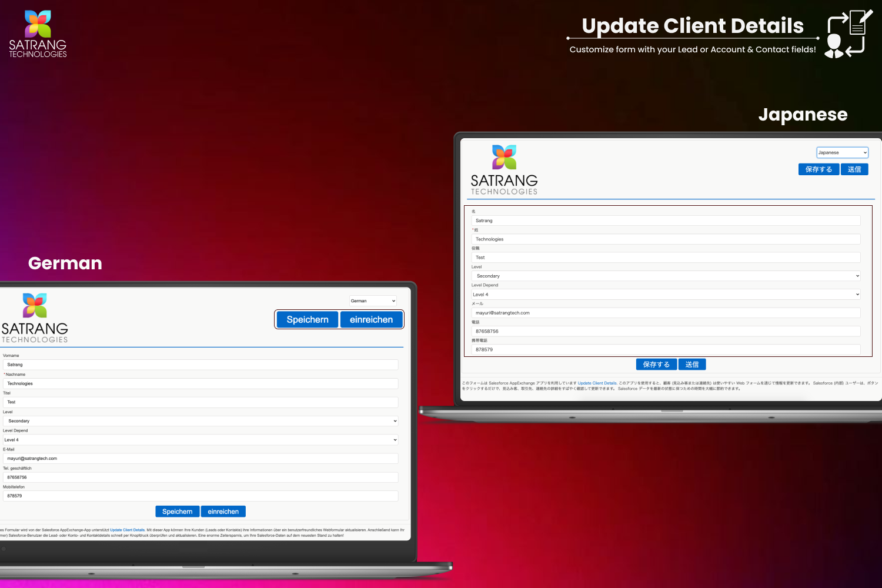Viewport: 882px width, 588px height.
Task: Click the bottom einreichen button in German form
Action: [223, 512]
